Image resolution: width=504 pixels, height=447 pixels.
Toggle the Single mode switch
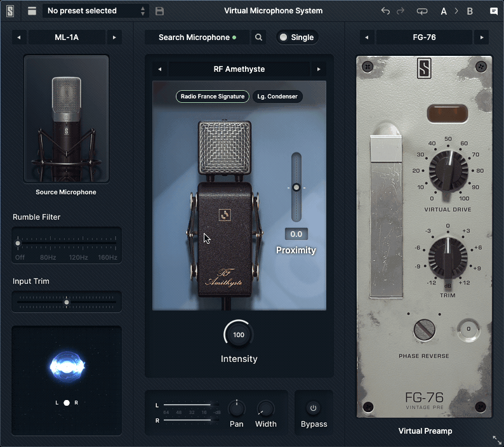point(297,37)
